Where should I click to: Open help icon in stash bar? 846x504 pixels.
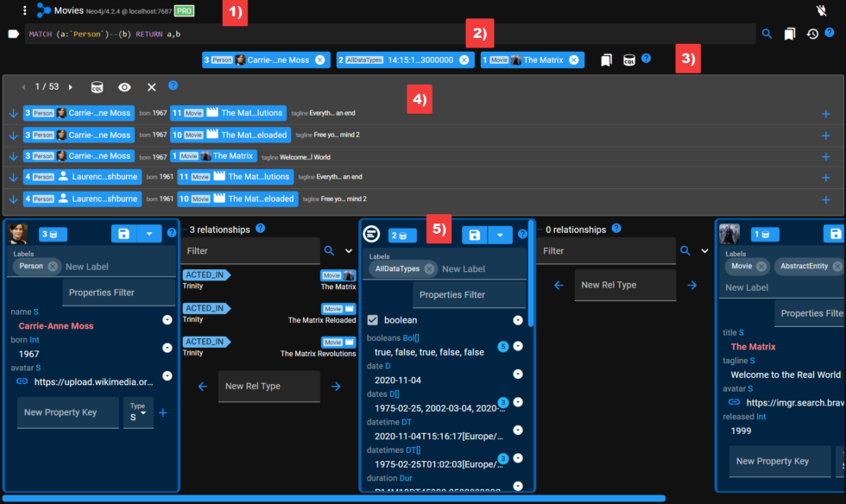(646, 59)
